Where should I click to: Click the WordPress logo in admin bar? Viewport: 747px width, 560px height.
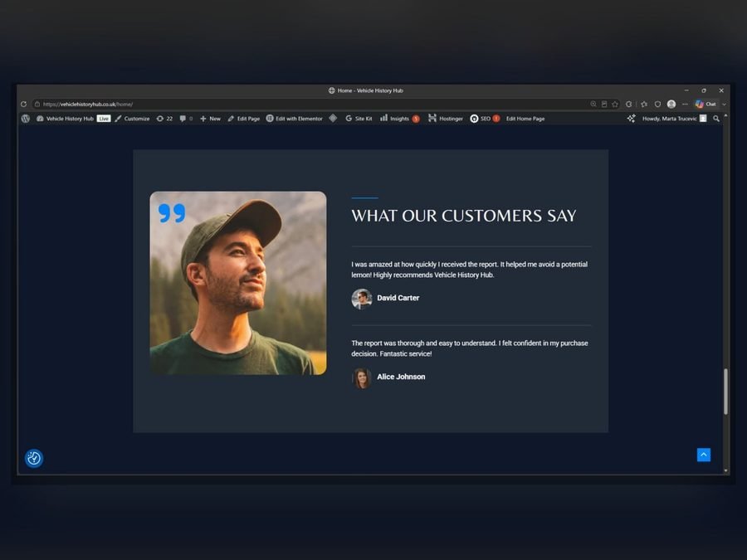(x=26, y=119)
